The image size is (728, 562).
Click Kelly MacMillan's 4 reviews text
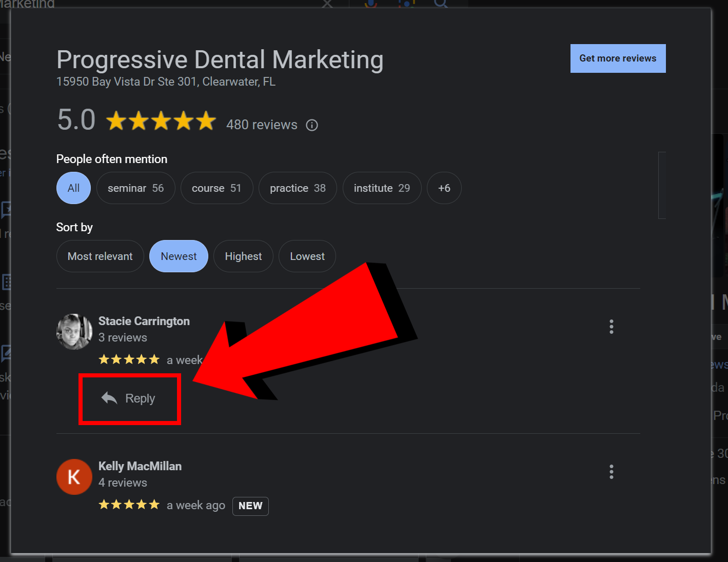(123, 483)
